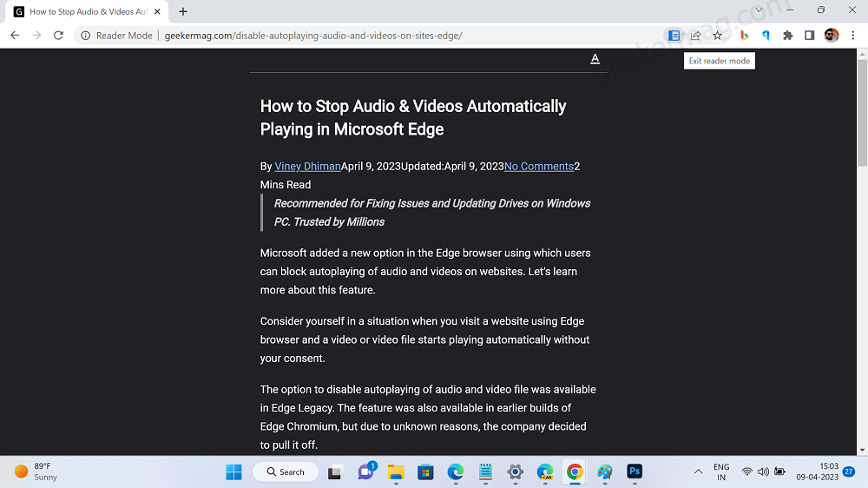This screenshot has width=868, height=488.
Task: Open reader mode text appearance settings
Action: [595, 59]
